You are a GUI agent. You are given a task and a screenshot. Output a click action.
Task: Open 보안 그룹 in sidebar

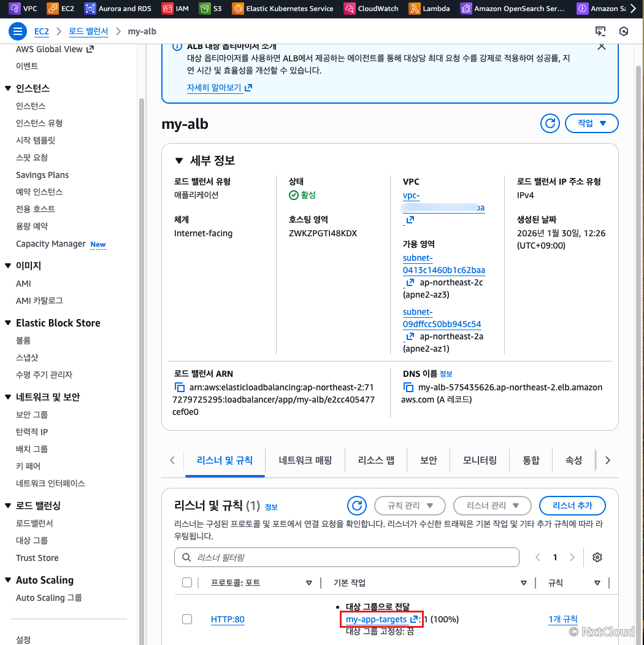click(x=32, y=415)
